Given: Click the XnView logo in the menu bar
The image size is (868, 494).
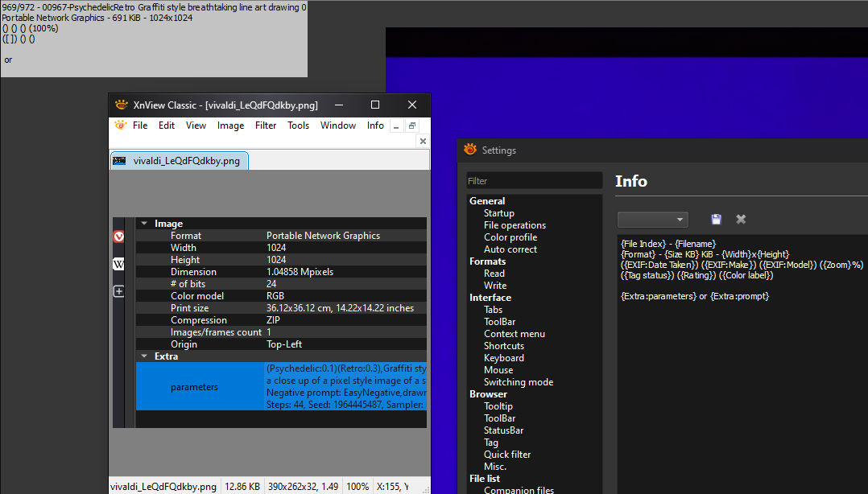Looking at the screenshot, I should pyautogui.click(x=120, y=126).
